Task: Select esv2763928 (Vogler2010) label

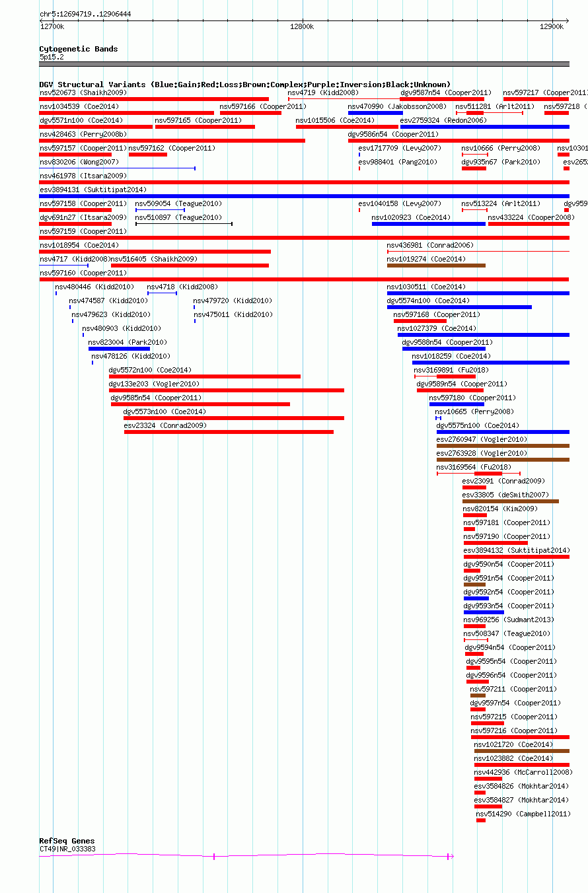Action: pos(482,453)
